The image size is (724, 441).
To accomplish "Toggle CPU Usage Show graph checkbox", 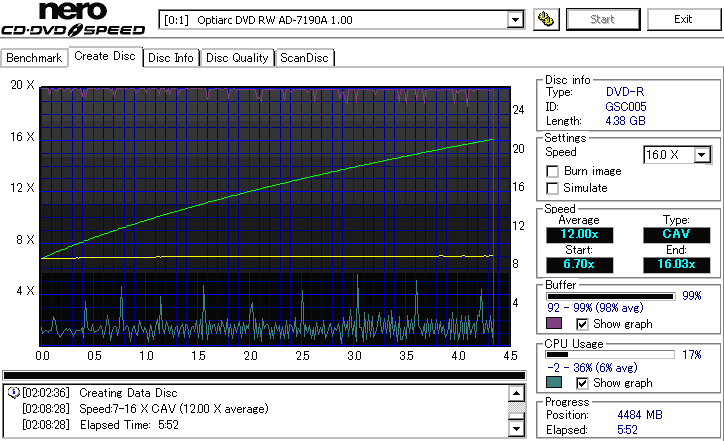I will [x=582, y=383].
